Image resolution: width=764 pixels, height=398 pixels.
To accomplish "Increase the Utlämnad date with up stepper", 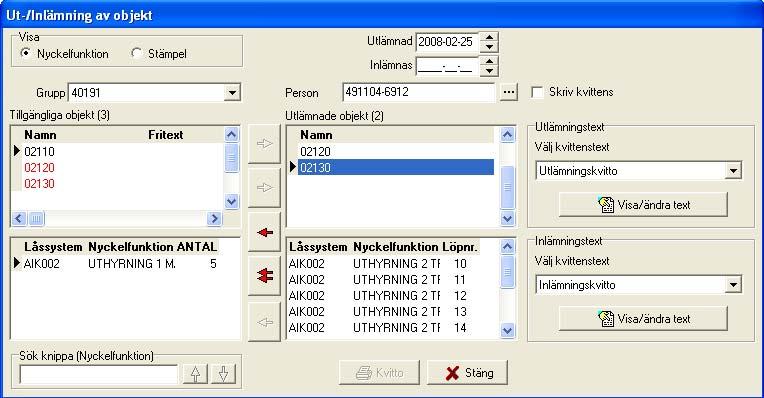I will [x=489, y=38].
